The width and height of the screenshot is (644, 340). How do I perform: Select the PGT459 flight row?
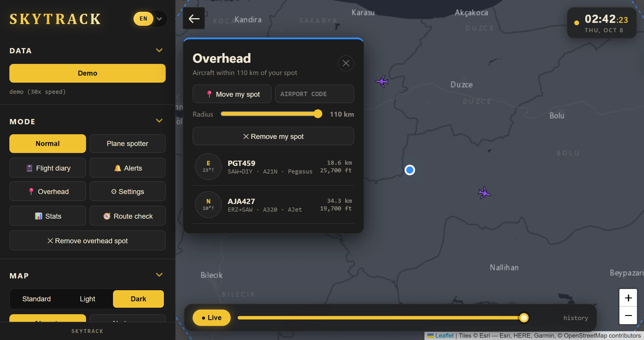273,166
